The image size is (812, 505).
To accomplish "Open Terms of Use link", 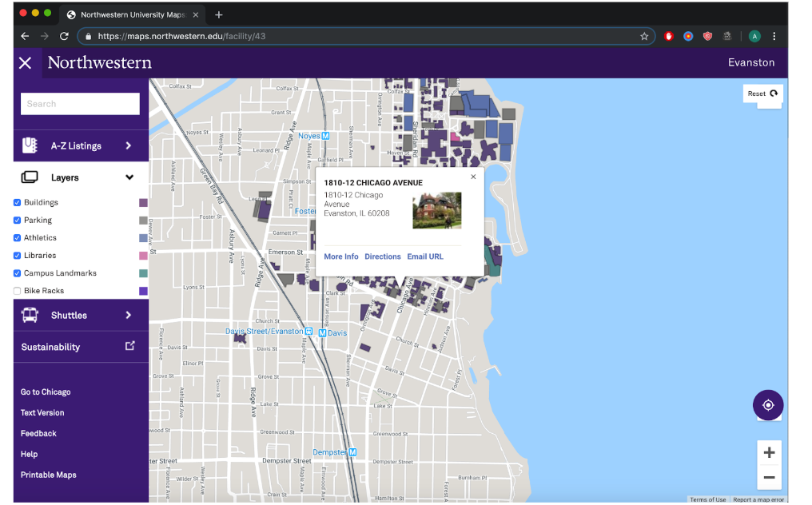I will 707,500.
